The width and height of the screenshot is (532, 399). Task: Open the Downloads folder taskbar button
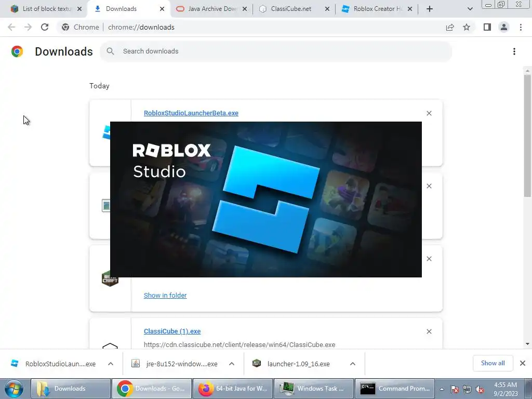tap(71, 389)
